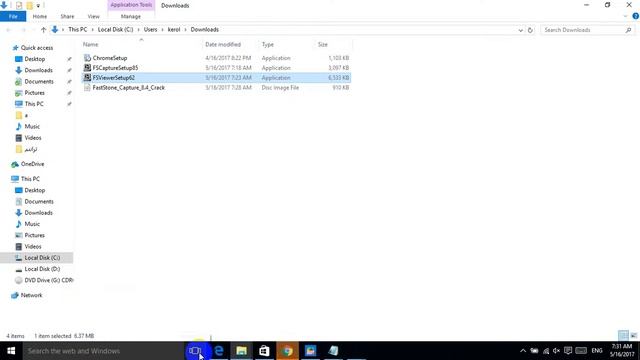Go up one folder level arrow
This screenshot has width=640, height=360.
(43, 30)
